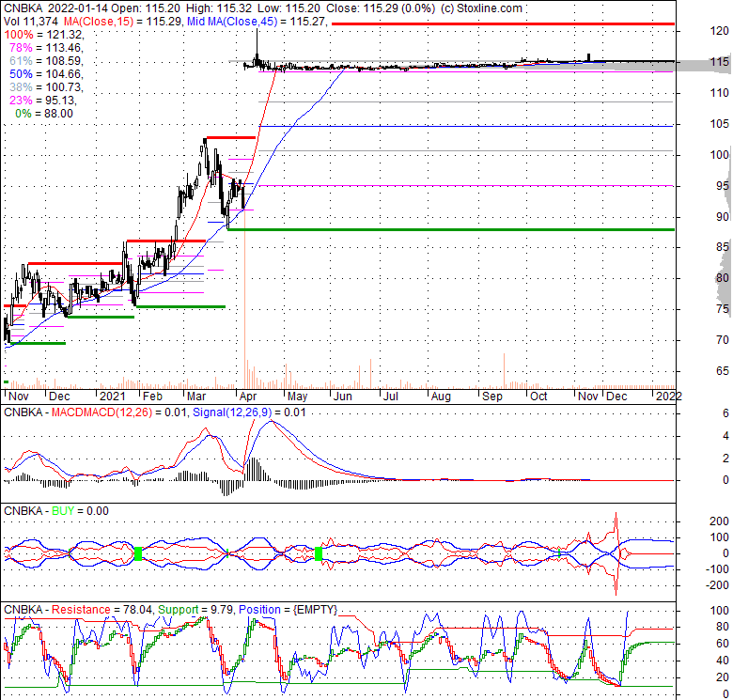
Task: Click the '120' price axis label
Action: [720, 31]
